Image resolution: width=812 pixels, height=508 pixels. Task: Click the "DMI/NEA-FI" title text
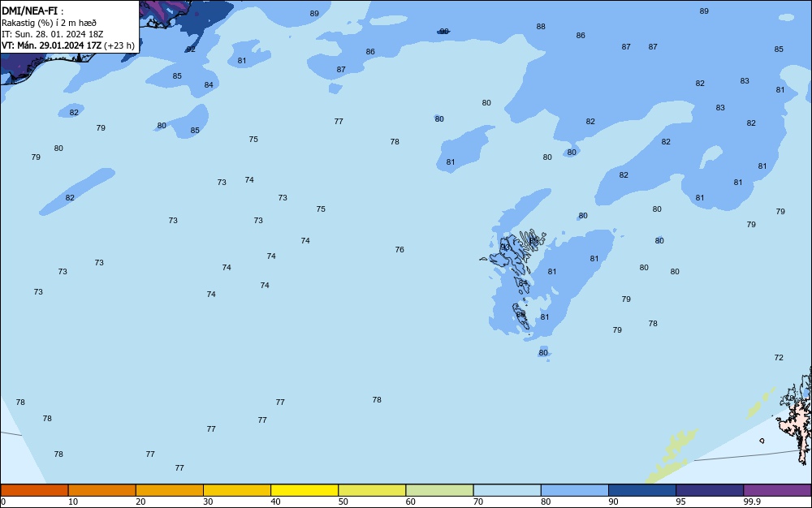click(x=29, y=11)
